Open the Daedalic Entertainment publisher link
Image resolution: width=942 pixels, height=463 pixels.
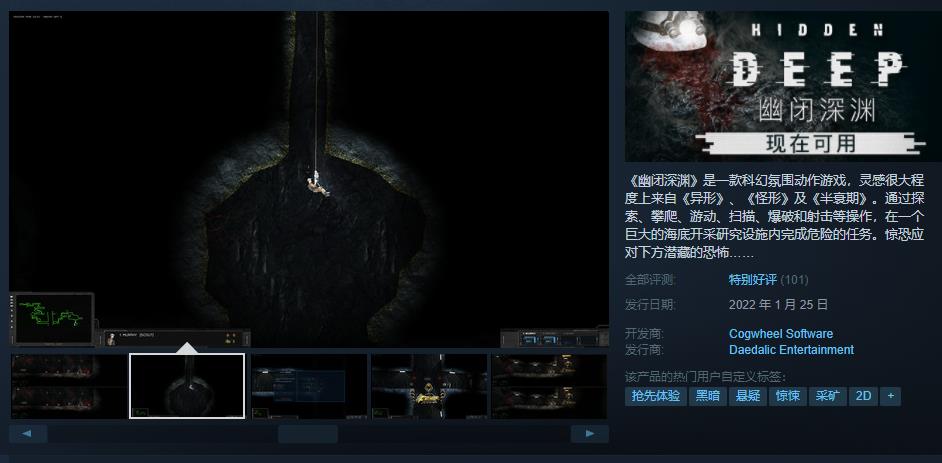(791, 350)
